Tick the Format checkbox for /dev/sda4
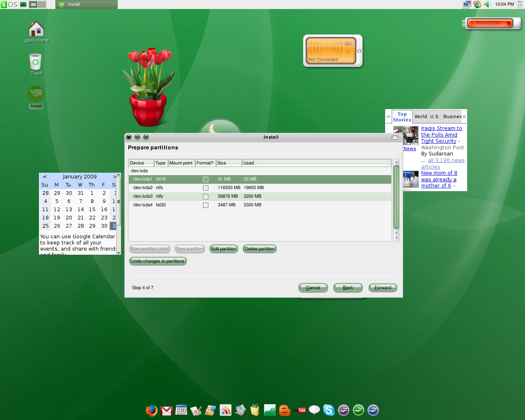The height and width of the screenshot is (420, 525). (205, 205)
